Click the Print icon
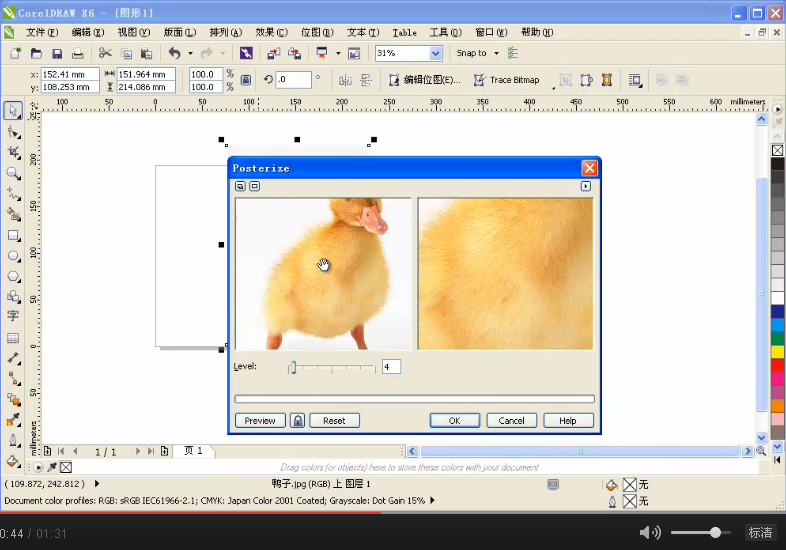Screen dimensions: 786x550 tap(78, 53)
